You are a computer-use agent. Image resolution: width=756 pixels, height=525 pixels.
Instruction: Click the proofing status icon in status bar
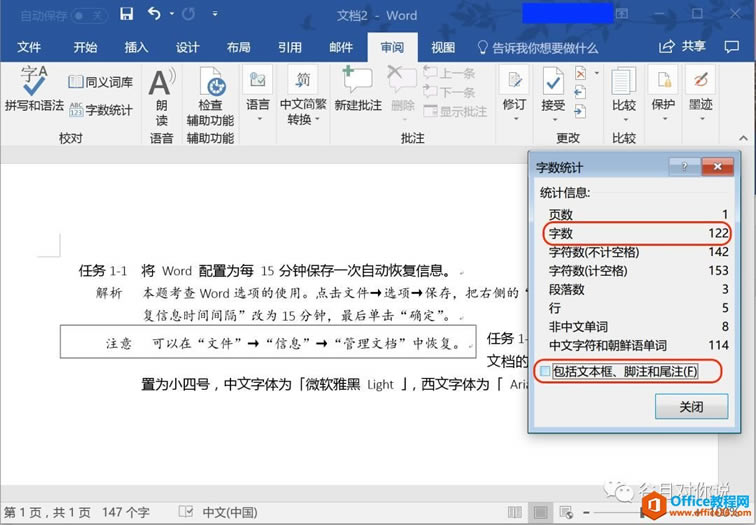point(186,512)
